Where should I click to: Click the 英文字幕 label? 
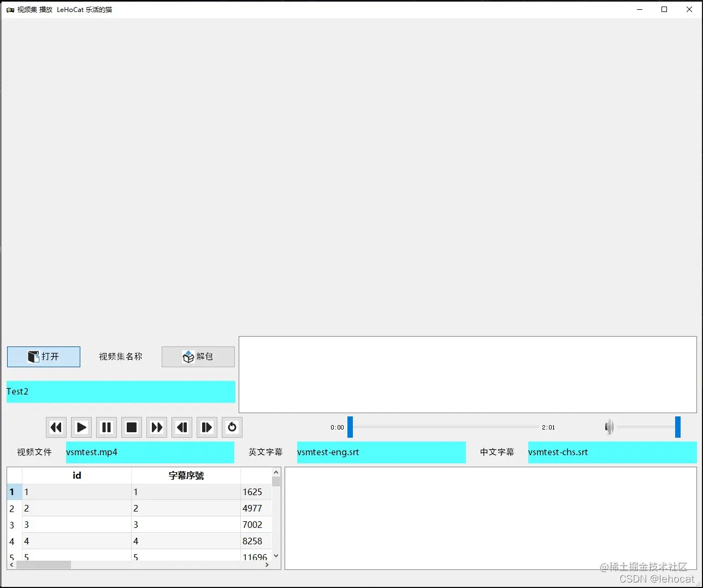266,452
